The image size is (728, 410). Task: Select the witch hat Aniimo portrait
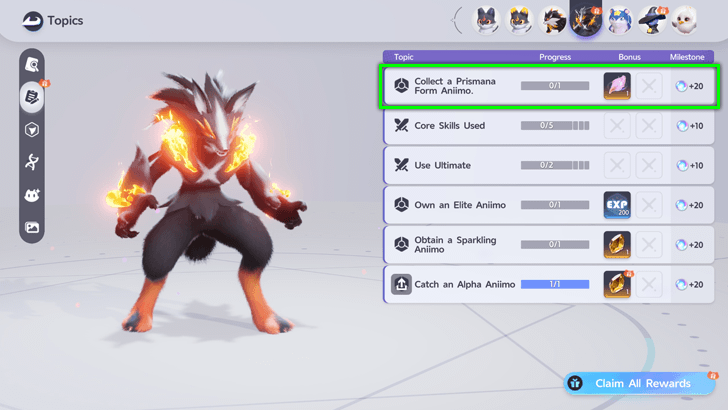pyautogui.click(x=652, y=20)
